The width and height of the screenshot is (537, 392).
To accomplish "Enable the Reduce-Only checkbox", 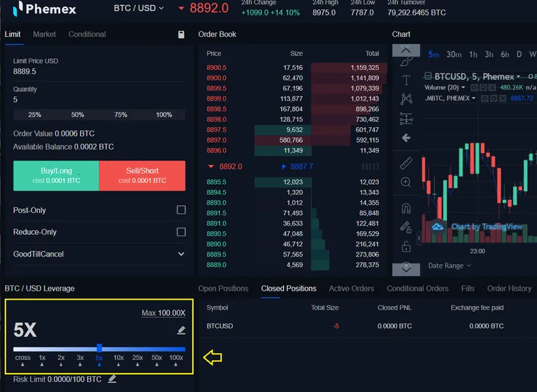I will coord(181,232).
